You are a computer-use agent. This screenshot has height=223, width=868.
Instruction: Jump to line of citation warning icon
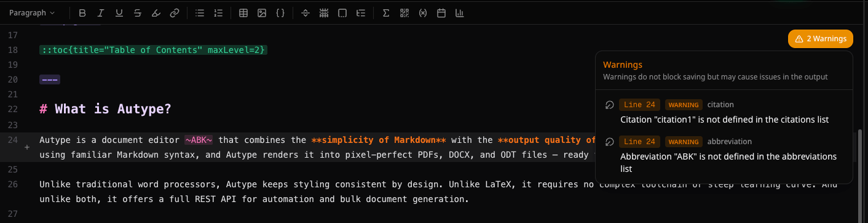click(x=609, y=105)
